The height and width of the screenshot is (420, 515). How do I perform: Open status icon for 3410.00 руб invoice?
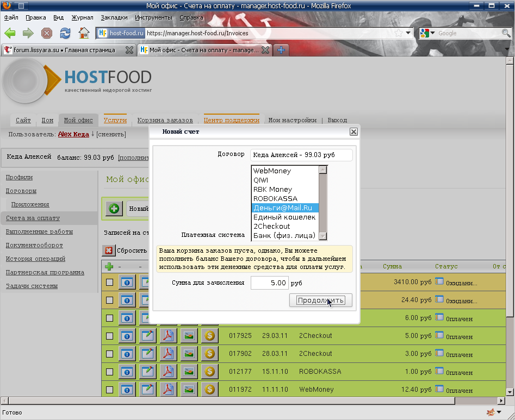[439, 281]
